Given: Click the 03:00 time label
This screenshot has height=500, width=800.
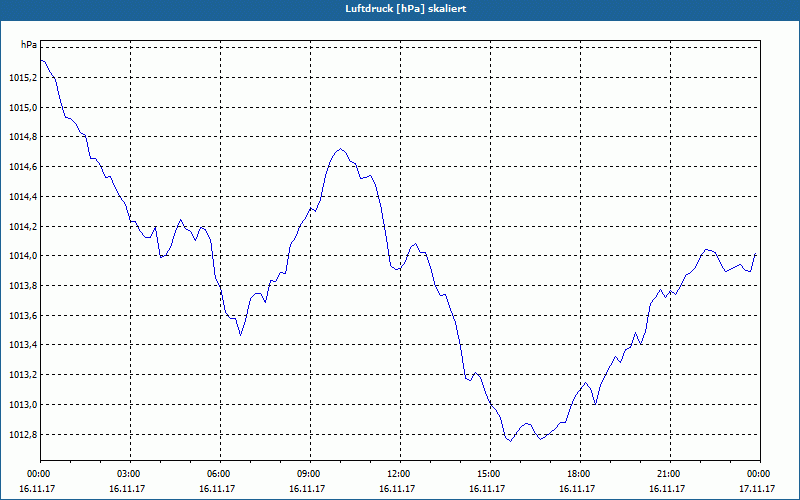Looking at the screenshot, I should 131,474.
